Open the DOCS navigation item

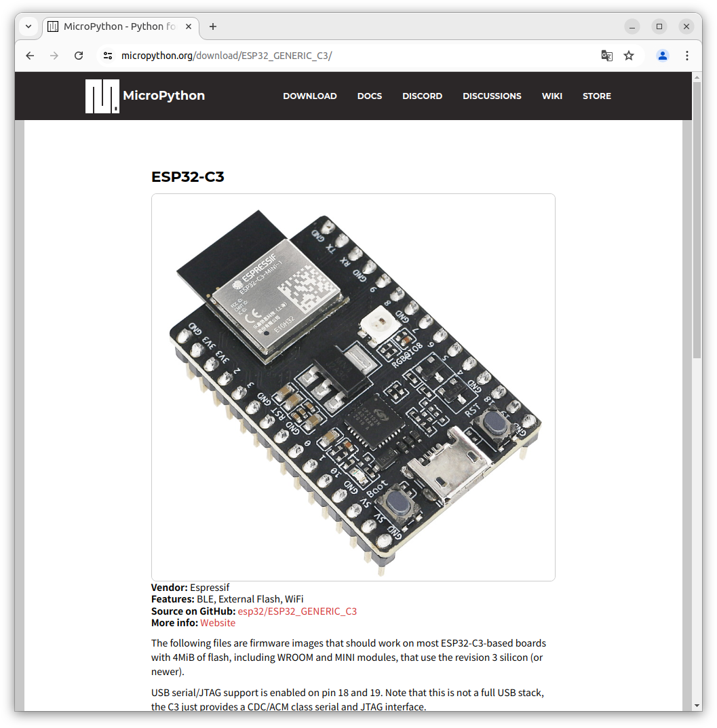tap(369, 96)
